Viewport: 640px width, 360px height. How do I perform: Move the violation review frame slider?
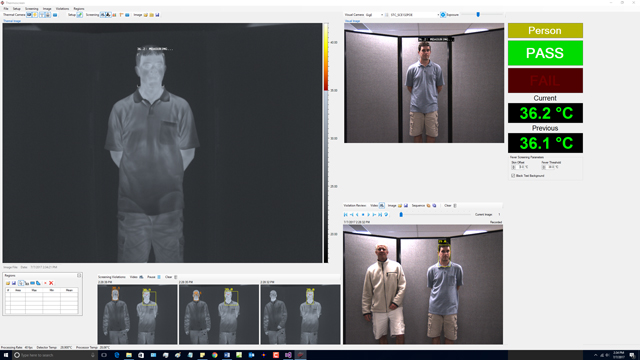[x=401, y=214]
